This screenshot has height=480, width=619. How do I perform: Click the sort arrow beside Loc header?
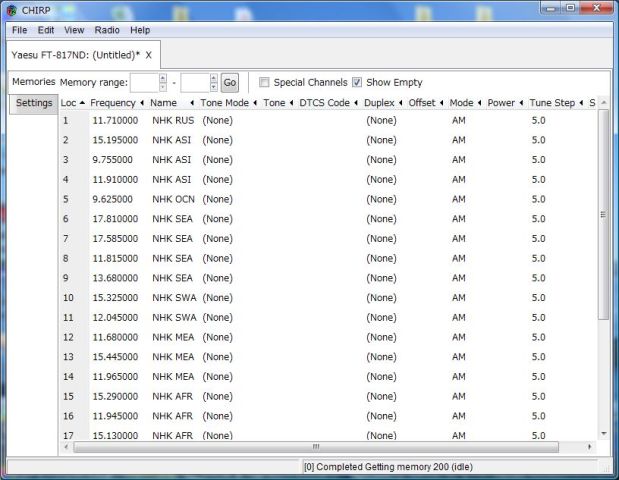[x=82, y=103]
